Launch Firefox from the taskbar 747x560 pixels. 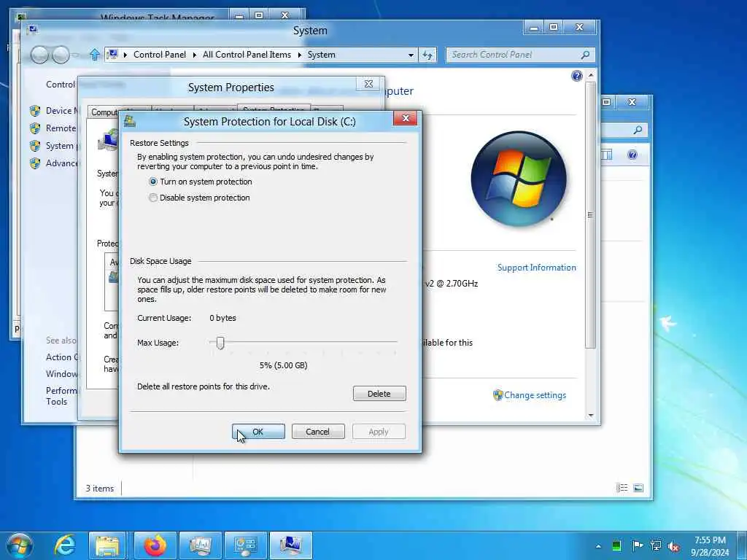[x=155, y=545]
